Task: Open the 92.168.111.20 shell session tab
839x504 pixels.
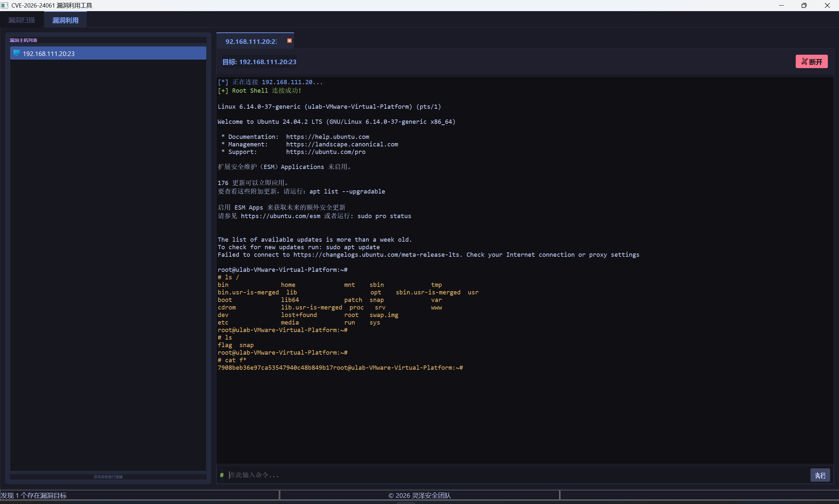Action: click(x=251, y=42)
